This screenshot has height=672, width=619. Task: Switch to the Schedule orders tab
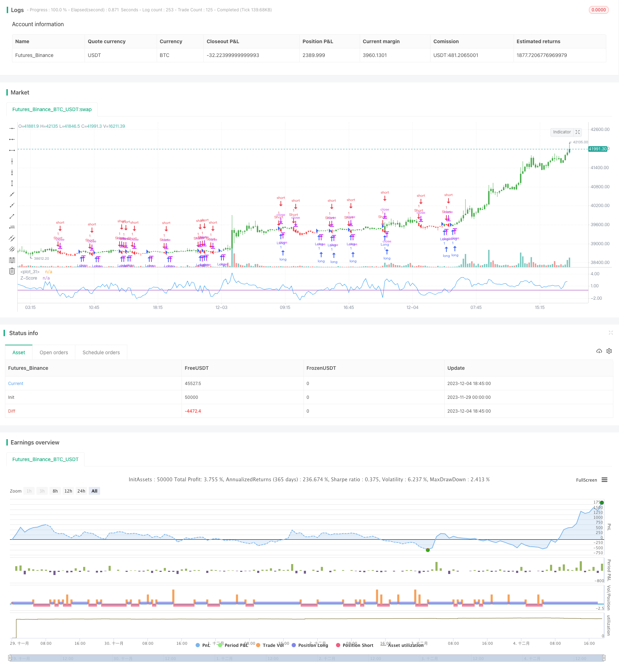101,352
